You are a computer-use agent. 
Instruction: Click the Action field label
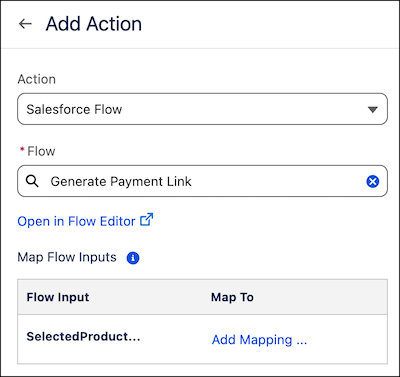point(37,79)
